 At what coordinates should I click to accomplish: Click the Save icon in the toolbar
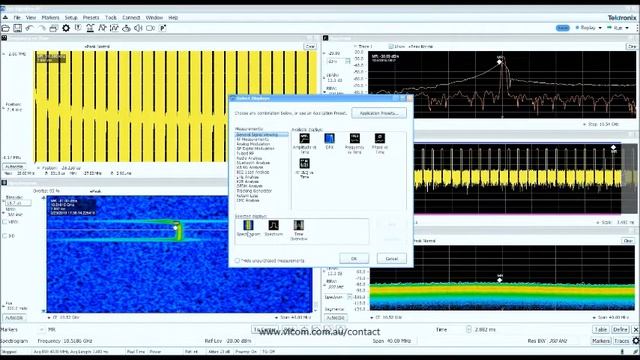[18, 28]
